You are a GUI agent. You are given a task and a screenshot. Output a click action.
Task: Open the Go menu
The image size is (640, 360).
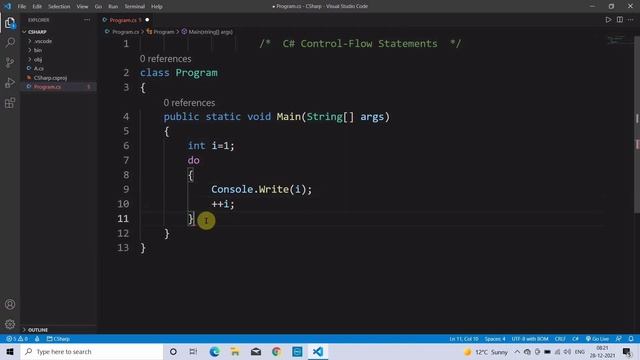pyautogui.click(x=98, y=7)
